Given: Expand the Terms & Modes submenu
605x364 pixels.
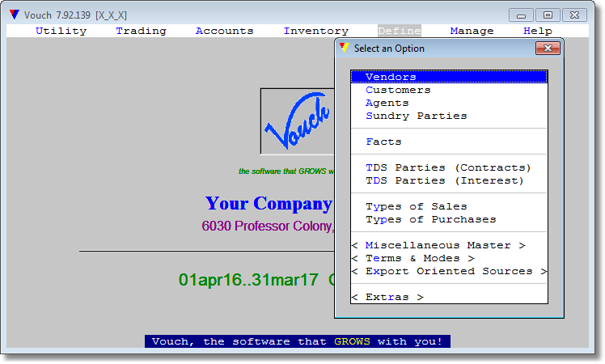Looking at the screenshot, I should (449, 258).
